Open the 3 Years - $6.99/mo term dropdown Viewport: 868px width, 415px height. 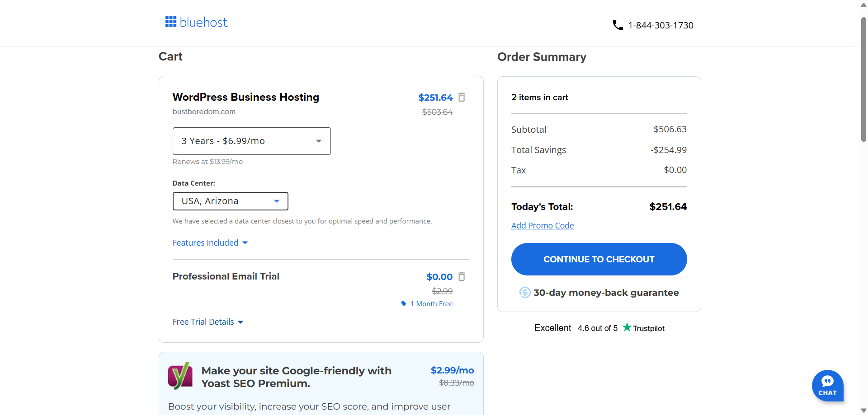(x=251, y=141)
